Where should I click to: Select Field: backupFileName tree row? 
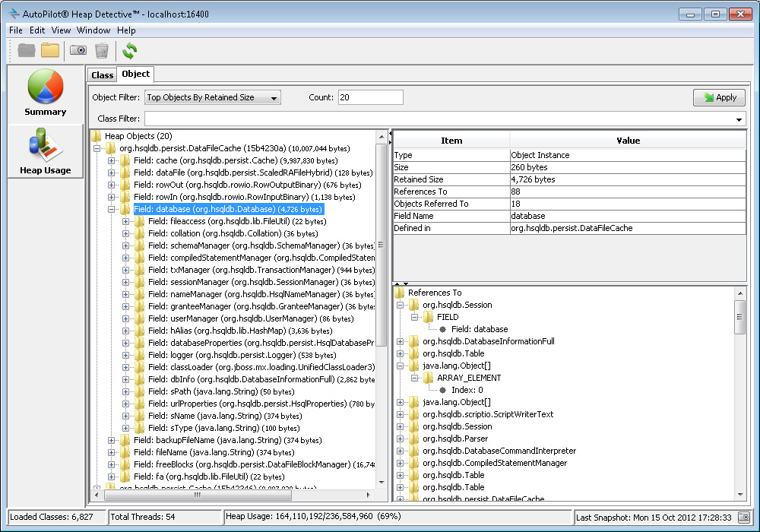tap(228, 441)
